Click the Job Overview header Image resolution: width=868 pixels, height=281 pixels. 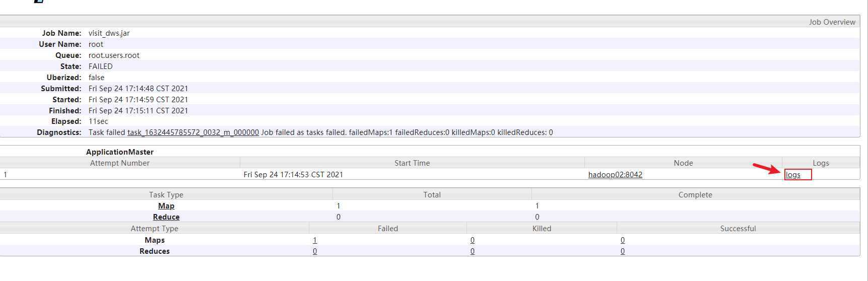[x=832, y=22]
